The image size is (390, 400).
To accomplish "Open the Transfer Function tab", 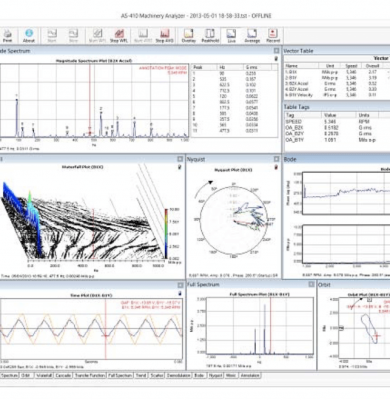I will (x=90, y=375).
